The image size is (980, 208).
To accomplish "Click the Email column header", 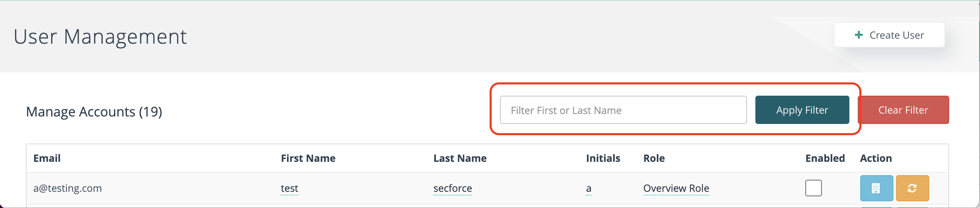I will pyautogui.click(x=47, y=158).
